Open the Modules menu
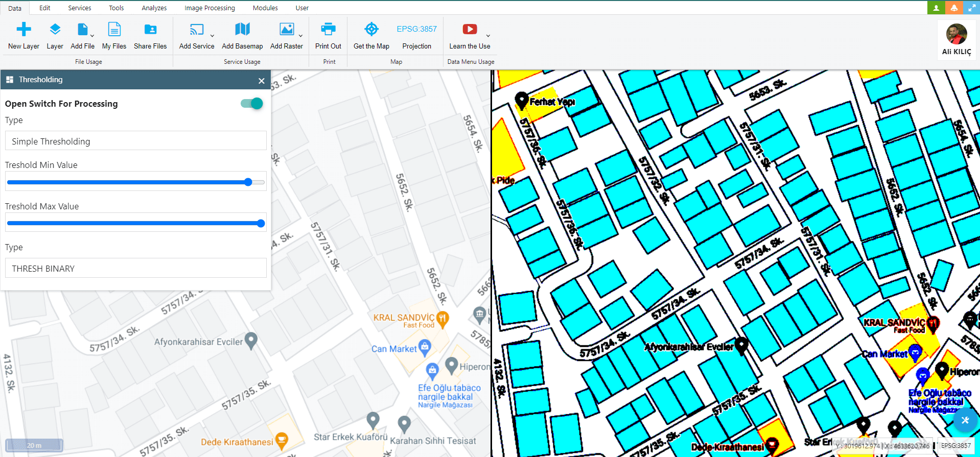Viewport: 980px width, 457px height. 265,8
